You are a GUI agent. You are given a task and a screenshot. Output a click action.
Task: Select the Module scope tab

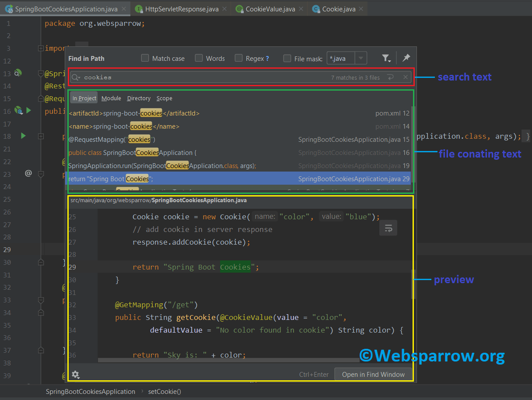111,98
